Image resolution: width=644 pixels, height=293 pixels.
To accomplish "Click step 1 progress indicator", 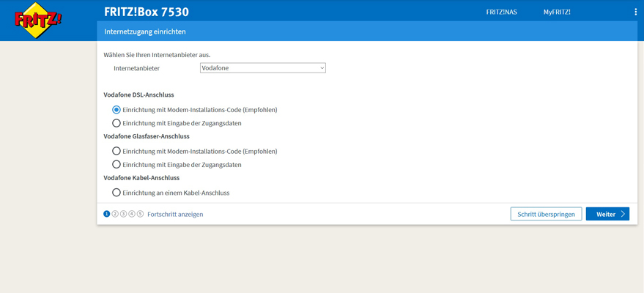I will [x=107, y=214].
